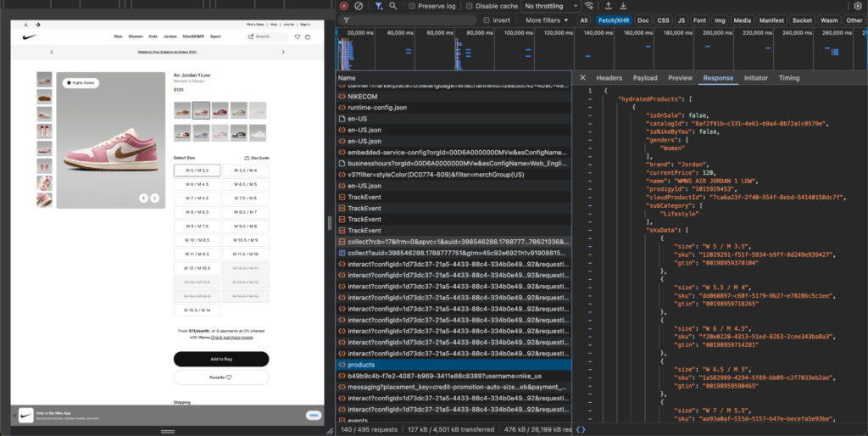Open network conditions wifi icon
Viewport: 868px width, 436px height.
(589, 6)
